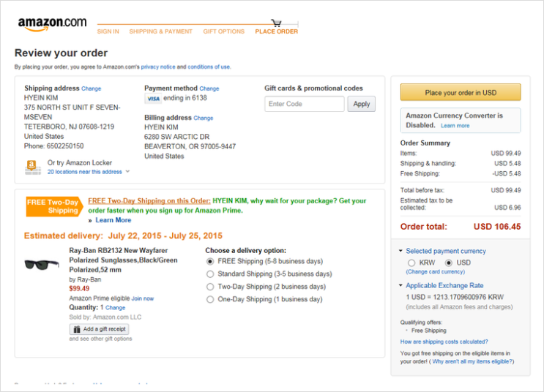Viewport: 544px width, 392px height.
Task: Click the Enter Code input field
Action: click(x=304, y=104)
